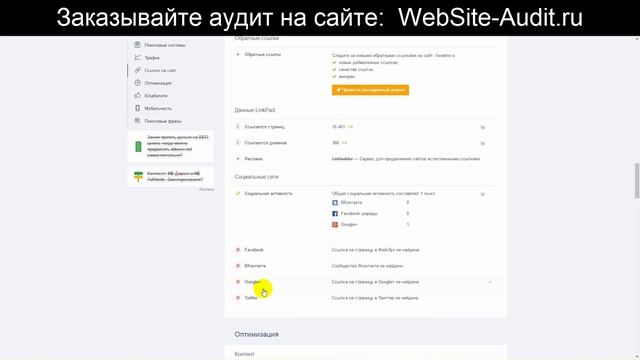The height and width of the screenshot is (360, 640).
Task: Click the Twitter row label
Action: point(251,298)
